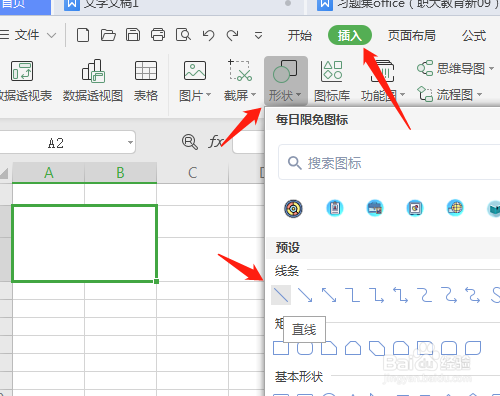Click the fx insert function icon
The image size is (500, 396).
coord(216,142)
